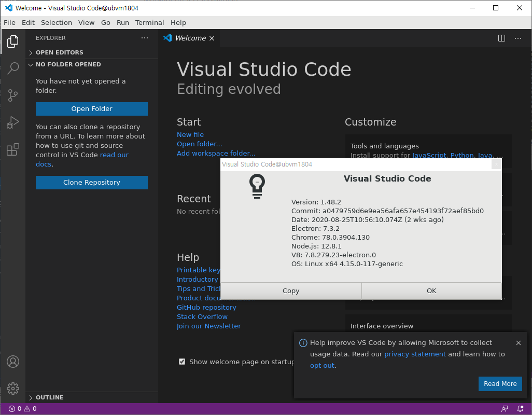532x415 pixels.
Task: Click the info icon in notification
Action: [x=303, y=343]
